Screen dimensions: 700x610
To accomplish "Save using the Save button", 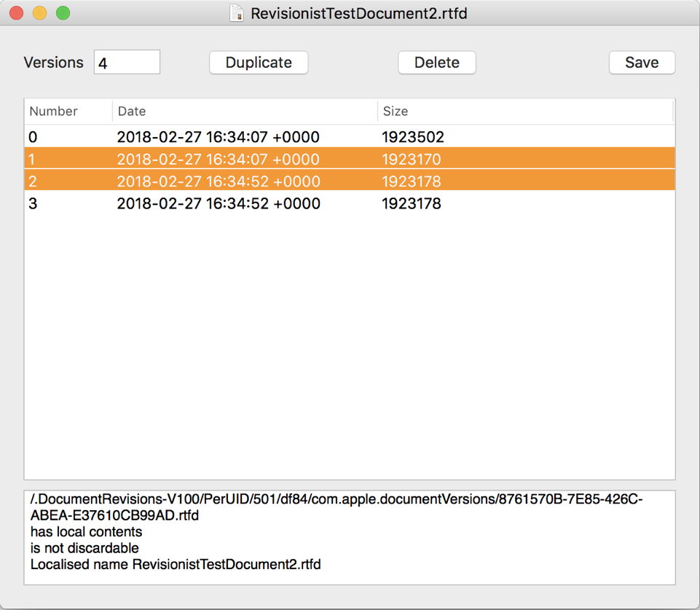I will (641, 63).
